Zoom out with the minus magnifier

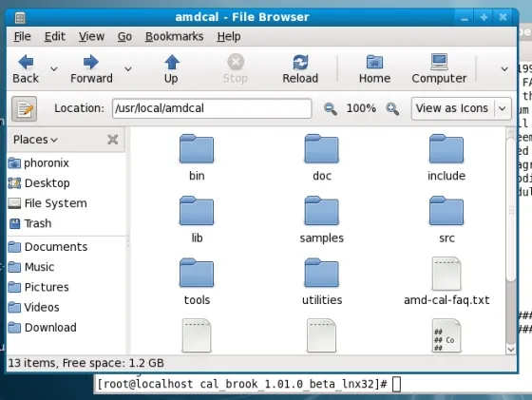pos(331,109)
